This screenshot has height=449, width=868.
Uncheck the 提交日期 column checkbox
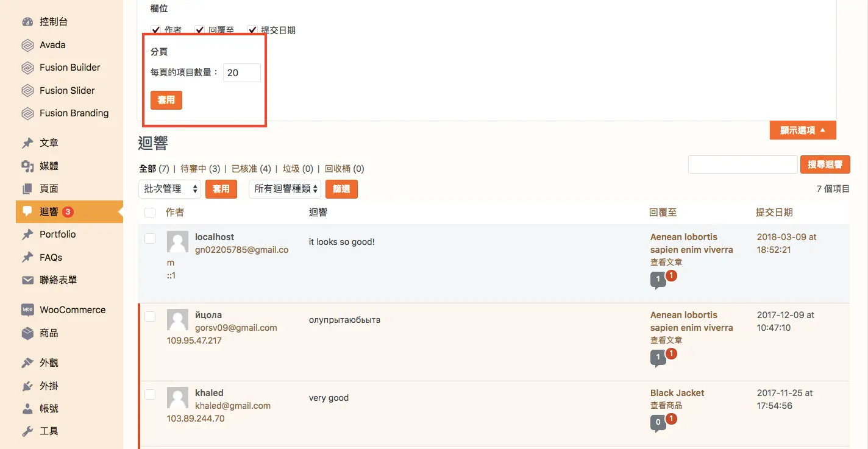(x=252, y=30)
